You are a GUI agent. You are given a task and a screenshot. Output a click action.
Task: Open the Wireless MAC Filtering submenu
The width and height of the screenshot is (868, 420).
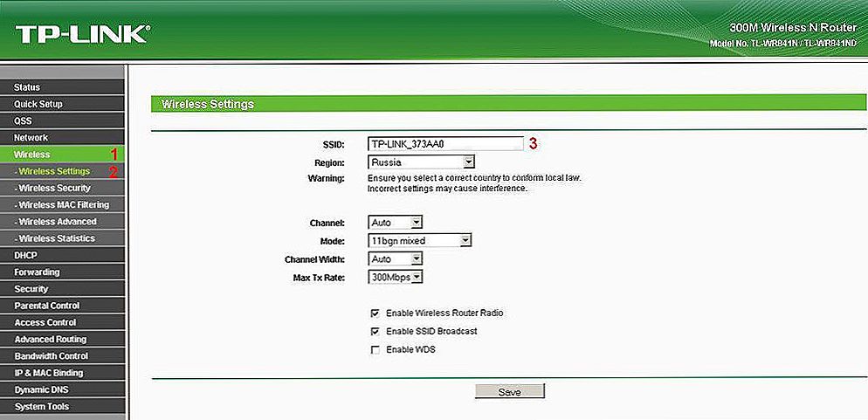(62, 204)
